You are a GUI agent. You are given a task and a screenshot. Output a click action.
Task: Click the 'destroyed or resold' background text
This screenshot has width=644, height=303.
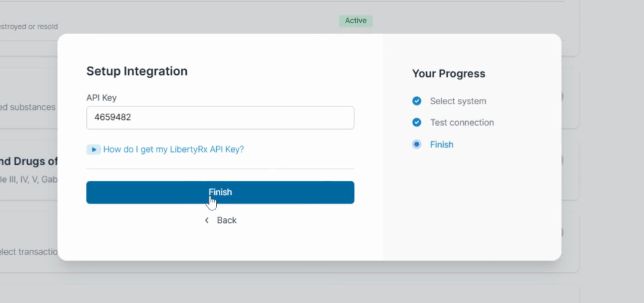point(29,27)
